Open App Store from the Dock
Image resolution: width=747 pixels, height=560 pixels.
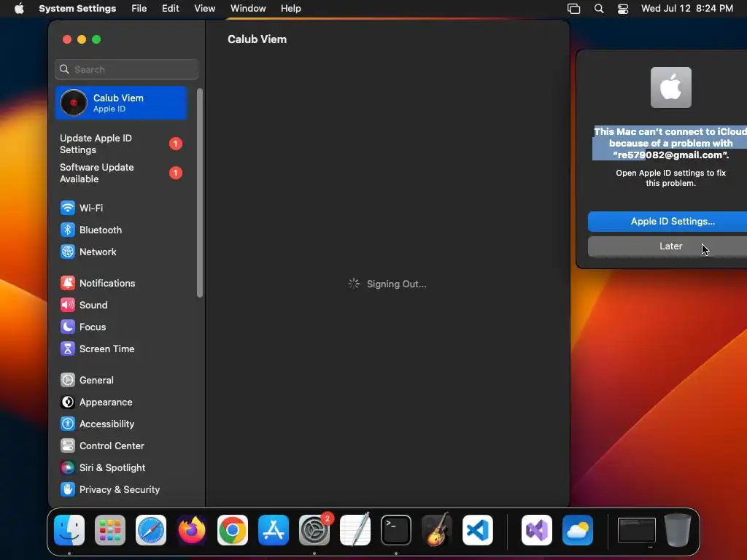point(274,530)
